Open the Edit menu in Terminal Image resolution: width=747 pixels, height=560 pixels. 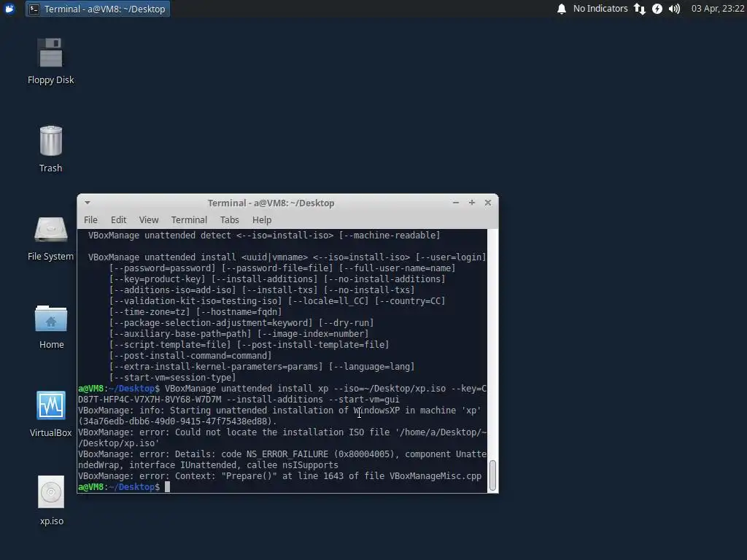tap(119, 219)
